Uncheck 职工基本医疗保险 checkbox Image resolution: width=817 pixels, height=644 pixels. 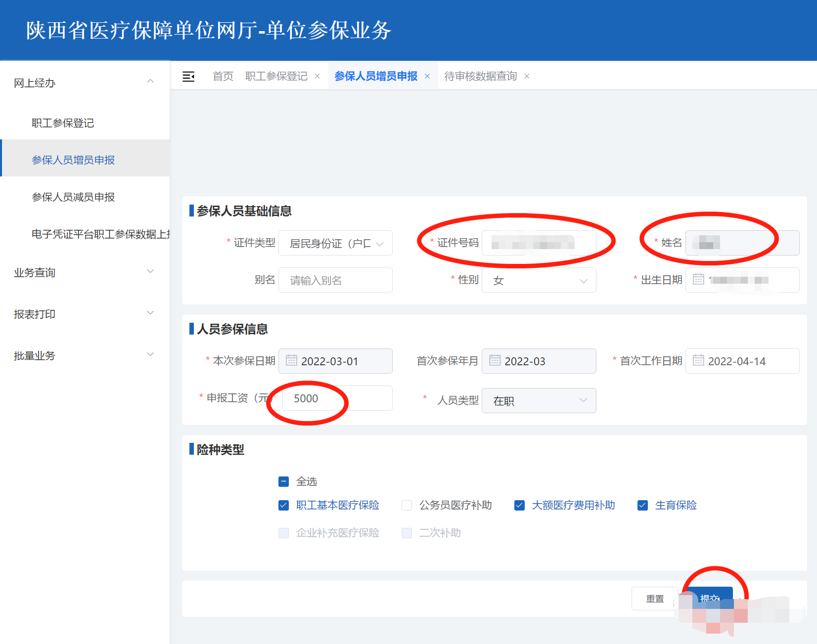(x=284, y=505)
